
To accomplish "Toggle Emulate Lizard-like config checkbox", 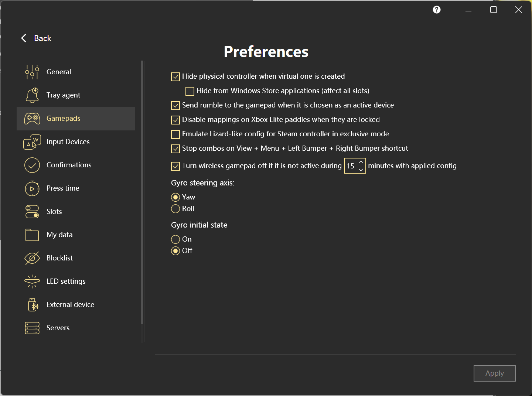I will point(175,134).
